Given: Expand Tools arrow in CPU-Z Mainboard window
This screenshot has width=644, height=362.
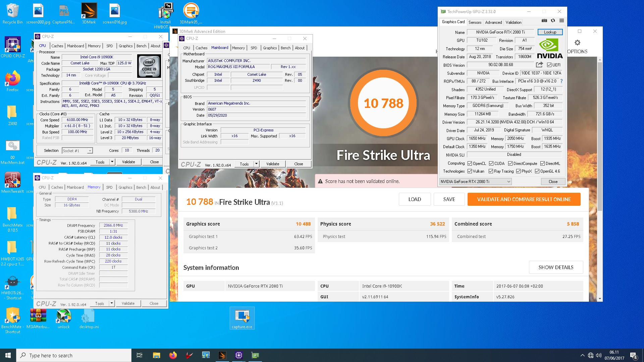Looking at the screenshot, I should [x=256, y=164].
